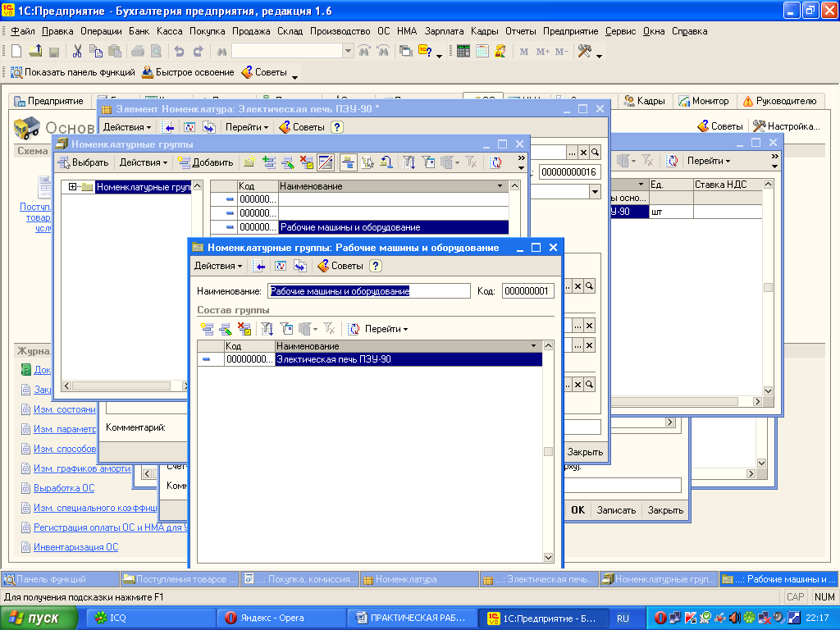Undo the last action via the toolbar

click(x=179, y=51)
